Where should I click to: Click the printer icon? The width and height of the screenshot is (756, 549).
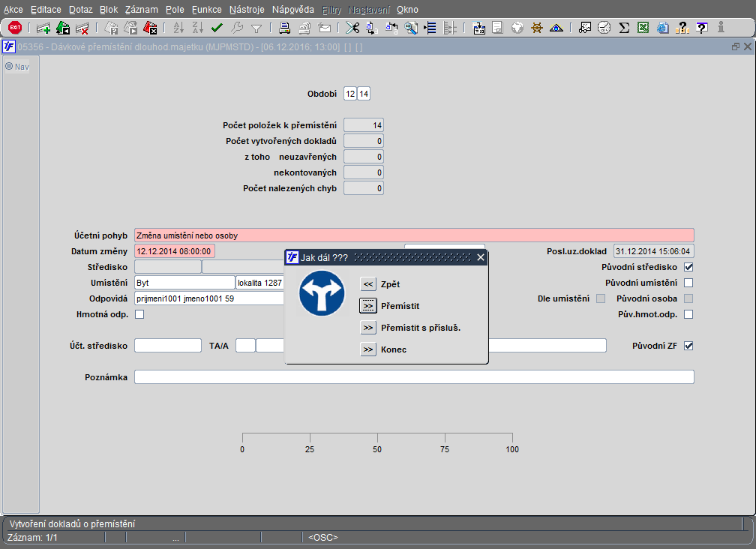click(284, 28)
